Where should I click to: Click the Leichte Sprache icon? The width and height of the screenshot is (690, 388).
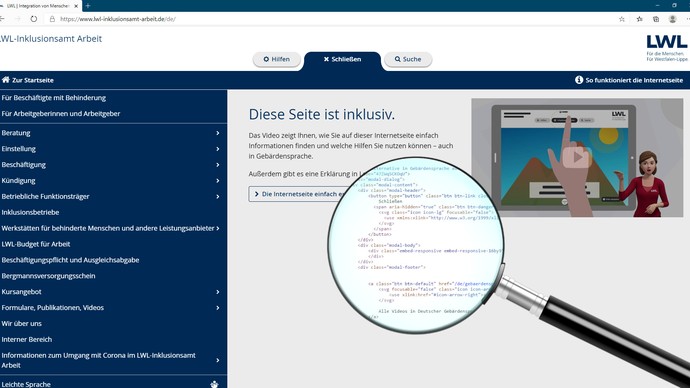coord(214,384)
